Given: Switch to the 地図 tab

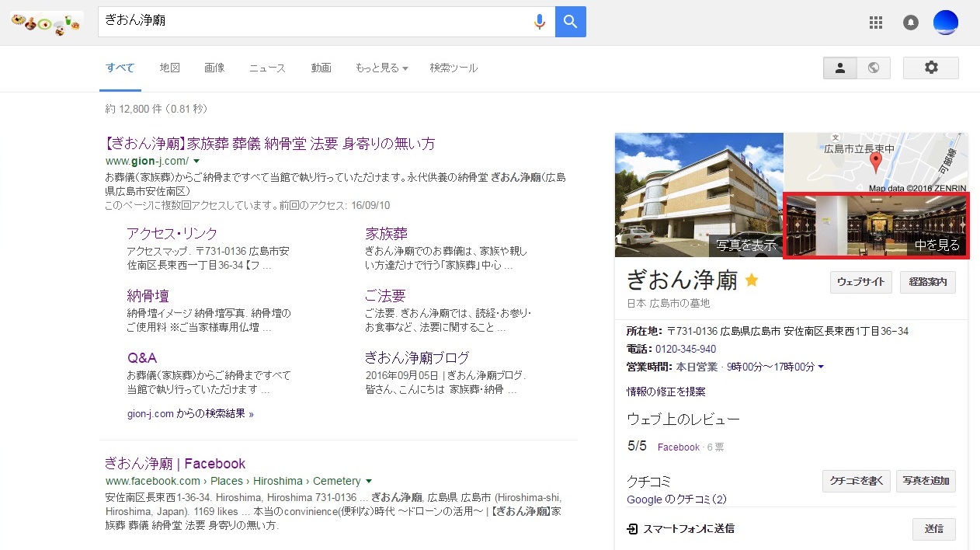Looking at the screenshot, I should (x=170, y=68).
